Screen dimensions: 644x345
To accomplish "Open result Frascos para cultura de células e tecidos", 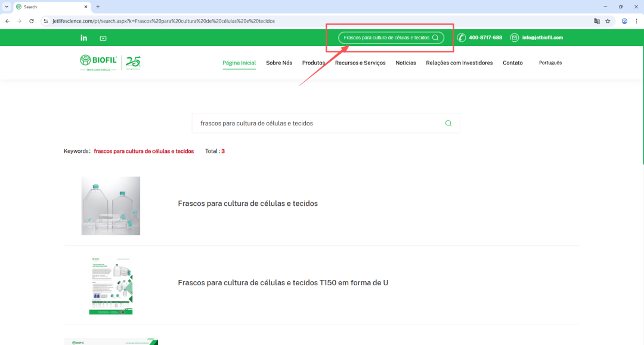I will 247,204.
